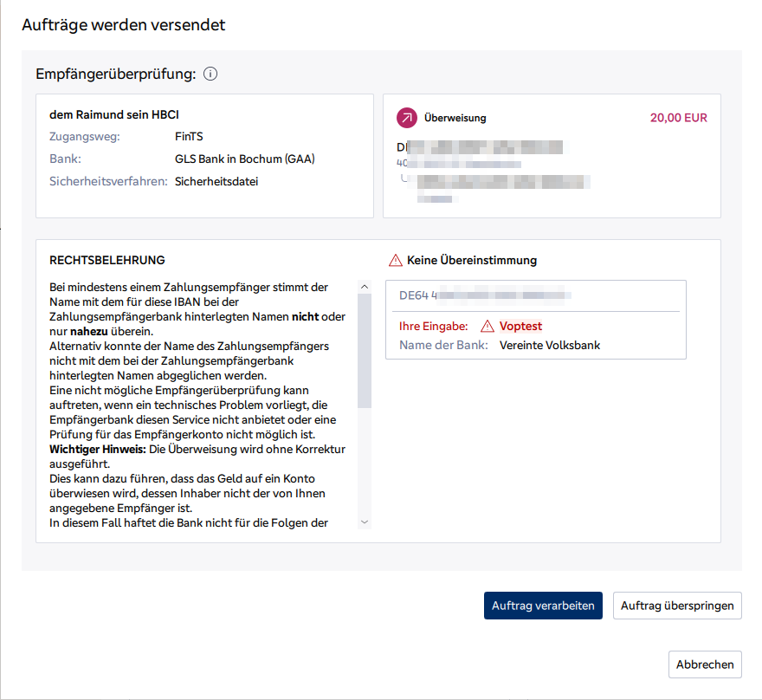Choose Auftrag überspringen
The height and width of the screenshot is (700, 762).
(677, 606)
